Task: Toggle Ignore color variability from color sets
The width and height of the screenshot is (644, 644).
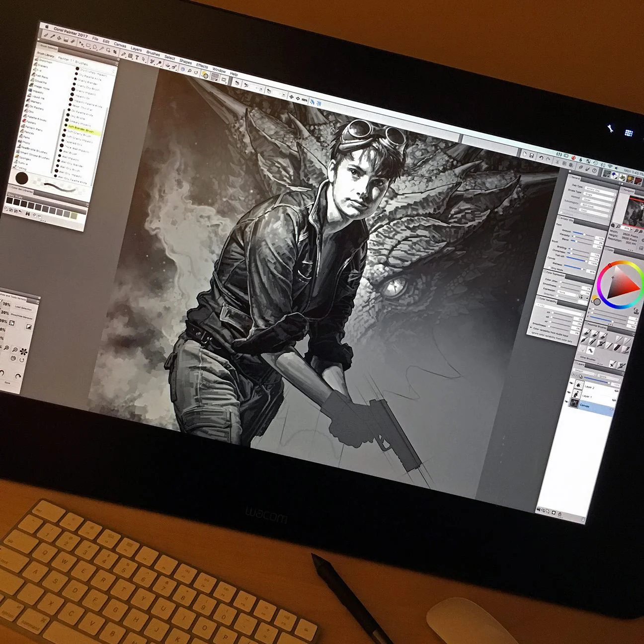Action: coord(530,332)
